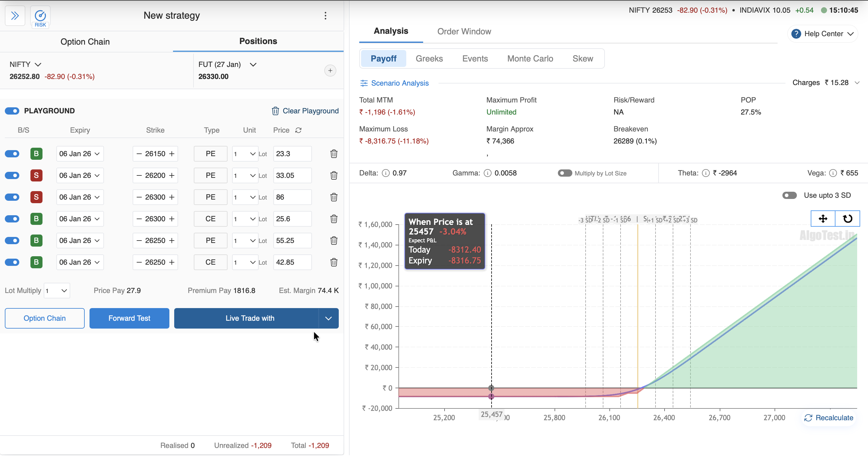Open the RISK gauge icon
868x460 pixels.
pyautogui.click(x=40, y=16)
